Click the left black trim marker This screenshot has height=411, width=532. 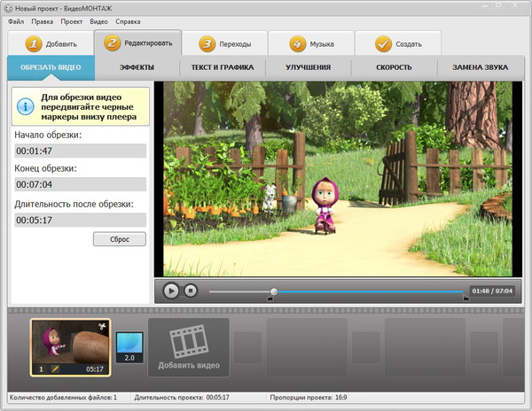[270, 299]
